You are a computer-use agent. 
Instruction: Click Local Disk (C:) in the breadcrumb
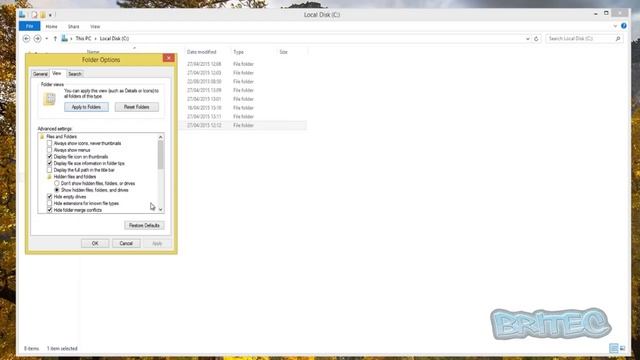(114, 38)
